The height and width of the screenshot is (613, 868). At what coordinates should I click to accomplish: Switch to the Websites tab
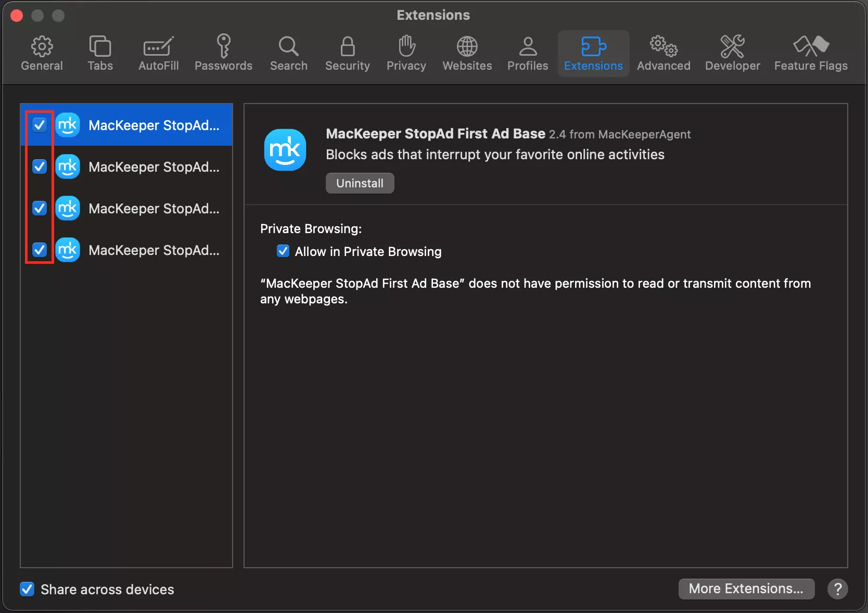(x=466, y=53)
